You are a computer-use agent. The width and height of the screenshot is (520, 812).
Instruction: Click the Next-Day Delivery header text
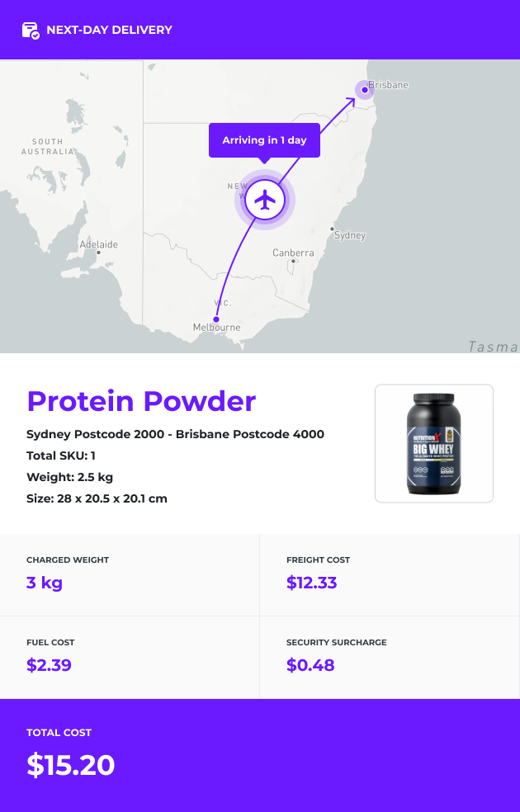coord(109,30)
